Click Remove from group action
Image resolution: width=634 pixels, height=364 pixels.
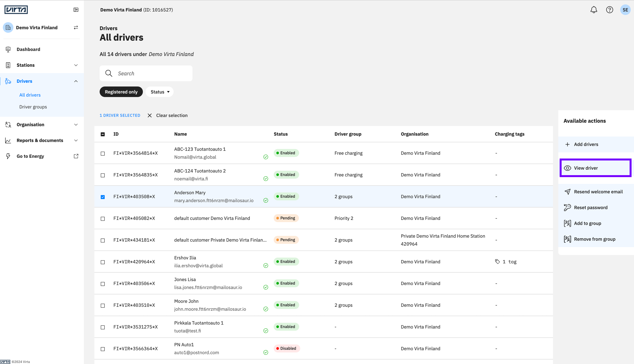point(596,239)
